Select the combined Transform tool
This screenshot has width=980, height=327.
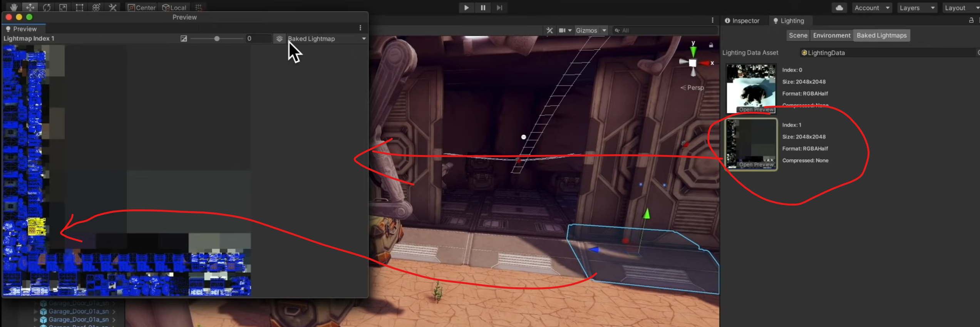(96, 7)
